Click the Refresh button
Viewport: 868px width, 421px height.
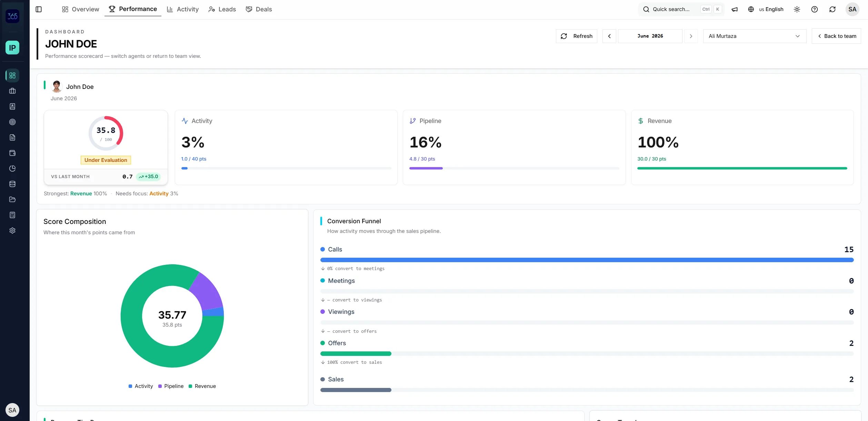pos(577,36)
